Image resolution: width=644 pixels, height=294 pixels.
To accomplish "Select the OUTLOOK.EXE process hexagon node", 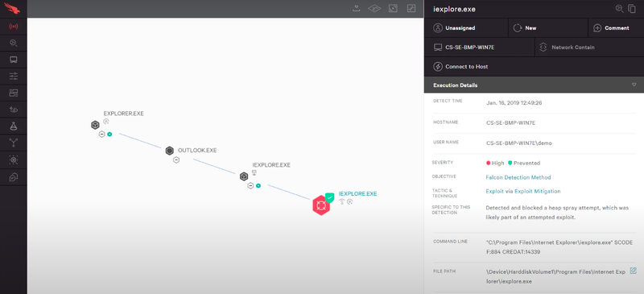I will click(x=170, y=151).
